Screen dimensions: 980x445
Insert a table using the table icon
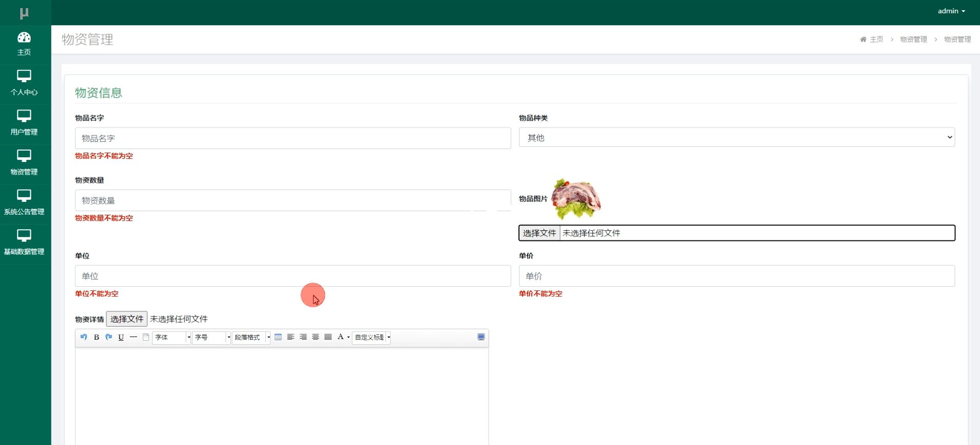[x=278, y=337]
